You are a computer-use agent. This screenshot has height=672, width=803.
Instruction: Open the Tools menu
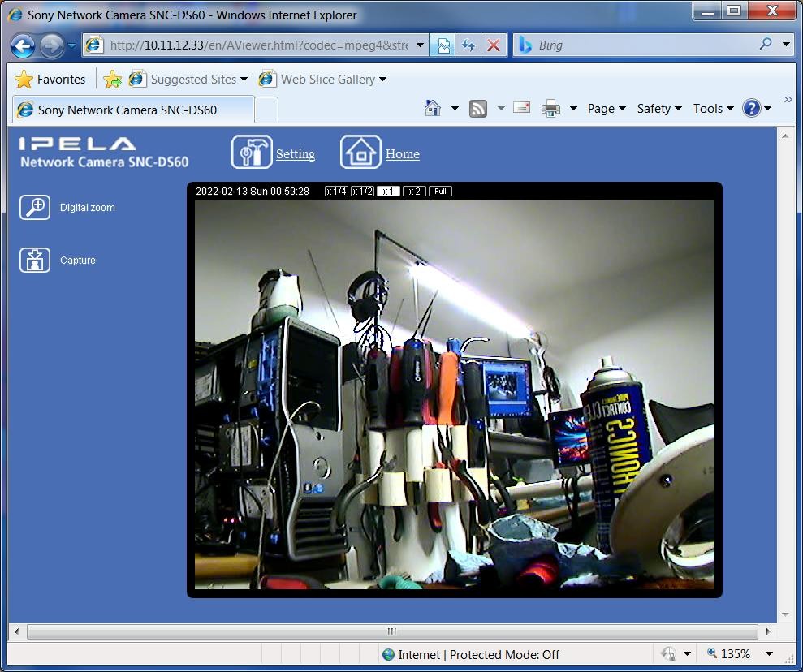[x=714, y=109]
